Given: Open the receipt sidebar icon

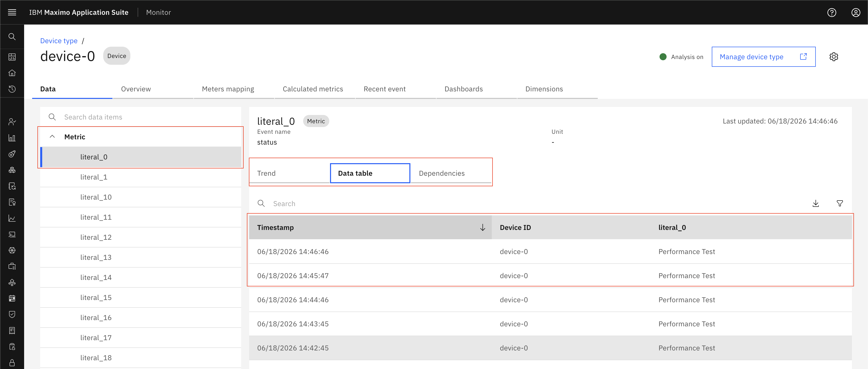Looking at the screenshot, I should (x=12, y=331).
